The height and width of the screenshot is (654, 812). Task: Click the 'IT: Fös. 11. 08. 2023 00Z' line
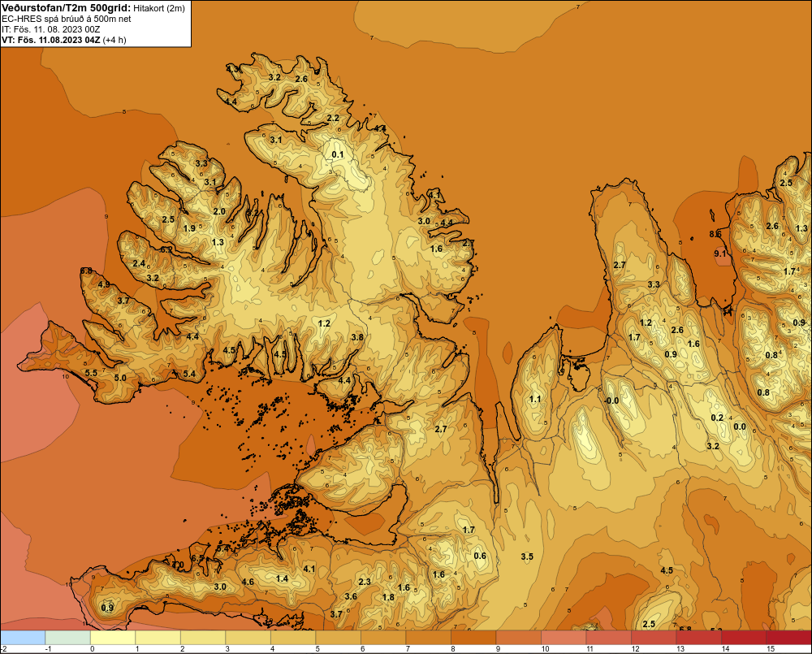(x=50, y=29)
